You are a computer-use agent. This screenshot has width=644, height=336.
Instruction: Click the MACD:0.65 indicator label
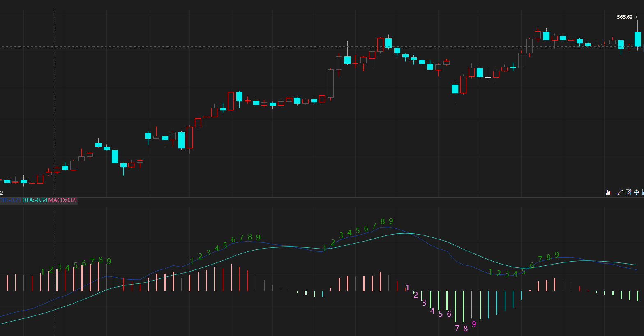tap(62, 200)
